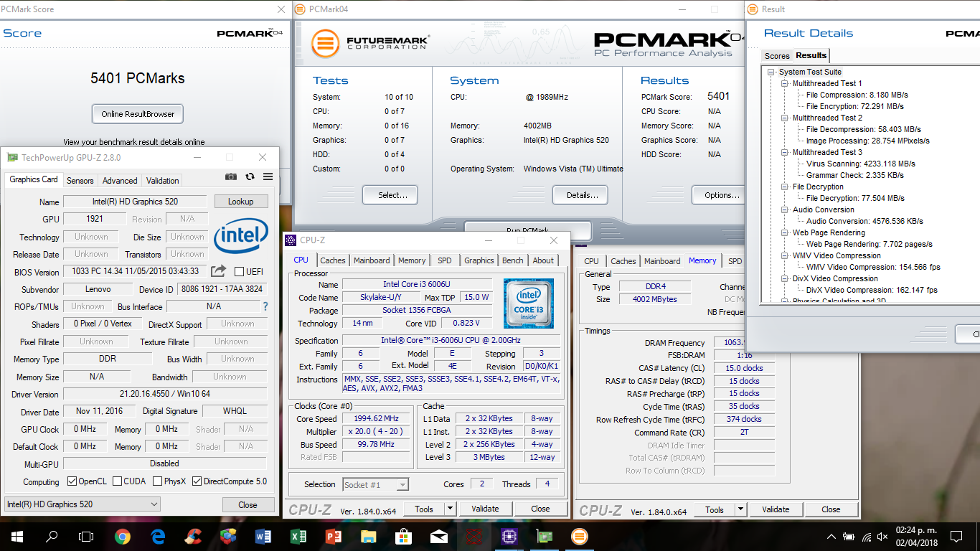The height and width of the screenshot is (551, 980).
Task: Click the GPU-Z refresh icon
Action: 250,176
